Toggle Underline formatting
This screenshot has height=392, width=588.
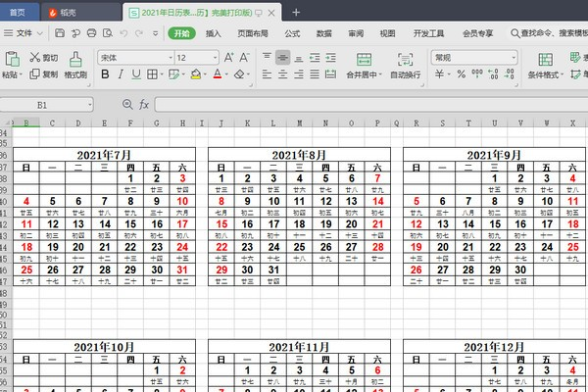136,74
